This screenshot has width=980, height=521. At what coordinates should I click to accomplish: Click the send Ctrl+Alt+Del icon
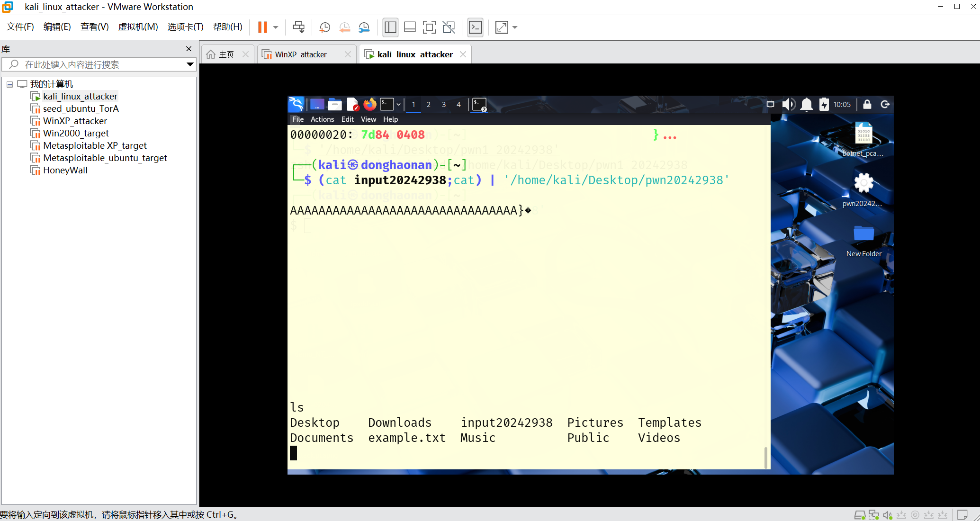click(x=298, y=27)
